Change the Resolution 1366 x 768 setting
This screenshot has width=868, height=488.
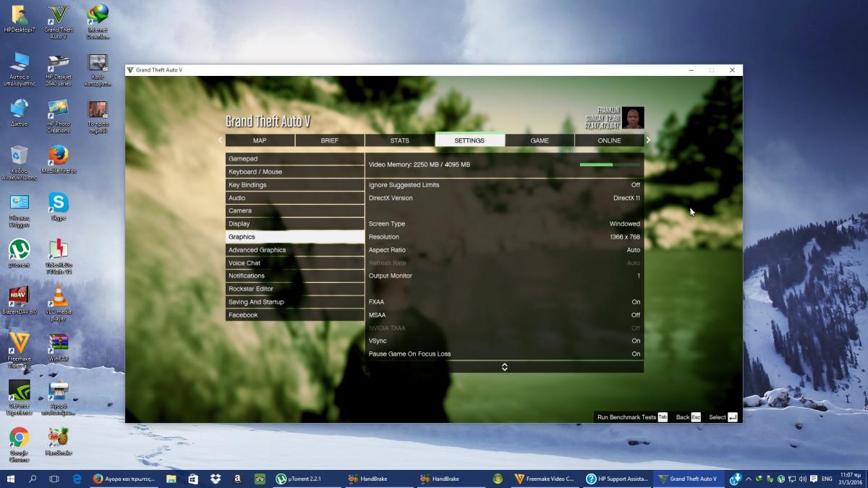pos(504,237)
